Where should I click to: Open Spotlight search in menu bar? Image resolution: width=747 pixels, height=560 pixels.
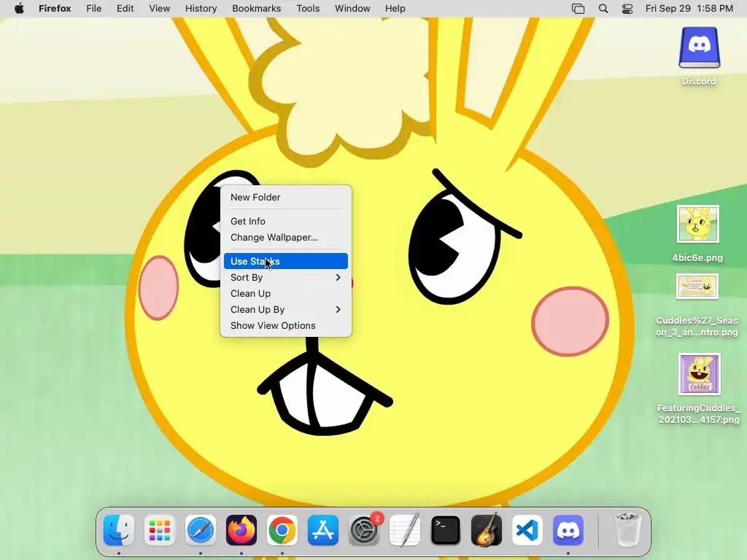(x=603, y=9)
